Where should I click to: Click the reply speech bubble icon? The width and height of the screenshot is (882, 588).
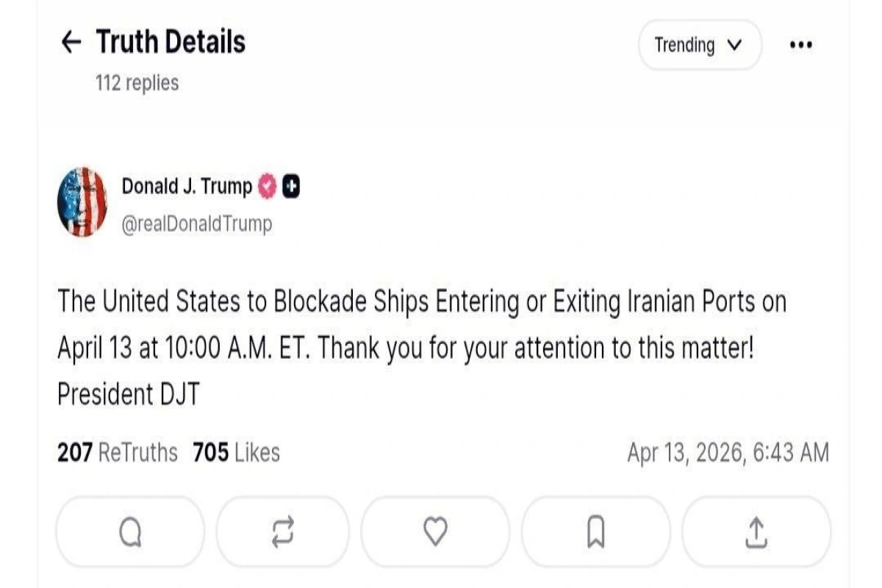pos(130,531)
